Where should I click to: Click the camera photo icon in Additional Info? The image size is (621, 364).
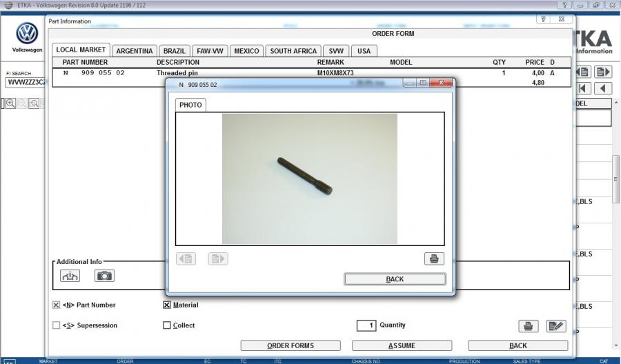105,276
